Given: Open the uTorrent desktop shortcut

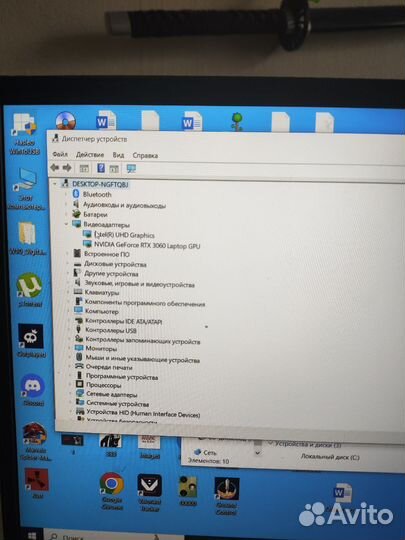Looking at the screenshot, I should tap(29, 290).
